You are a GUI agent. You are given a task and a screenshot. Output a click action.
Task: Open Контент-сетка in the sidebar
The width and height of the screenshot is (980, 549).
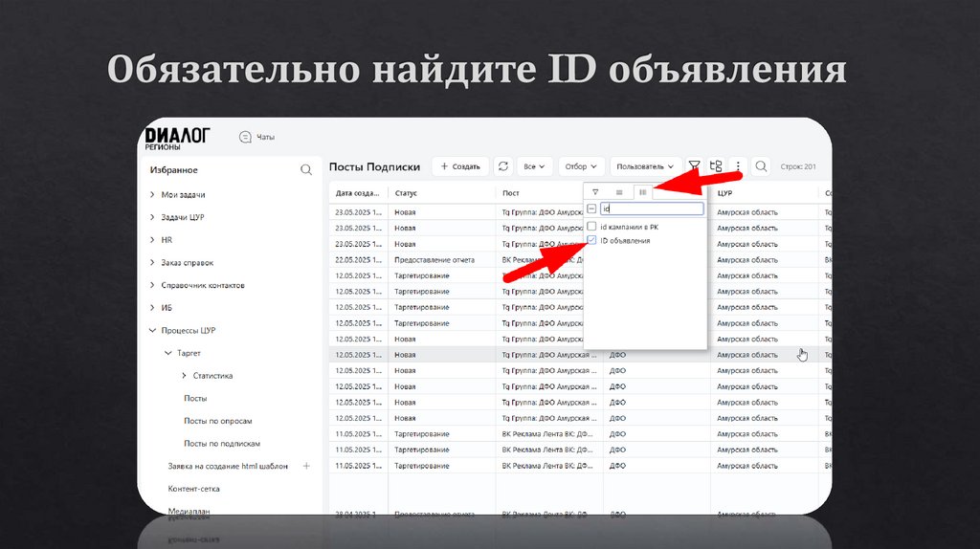(x=193, y=489)
